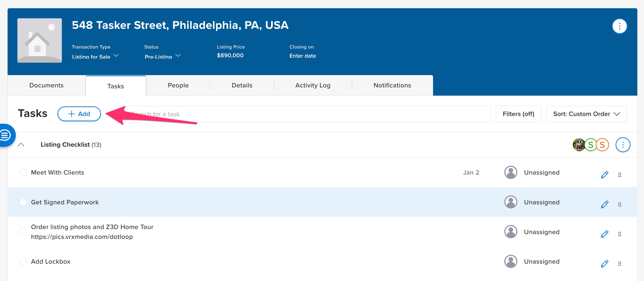
Task: Grab drag handle for Meet With Clients
Action: click(619, 175)
